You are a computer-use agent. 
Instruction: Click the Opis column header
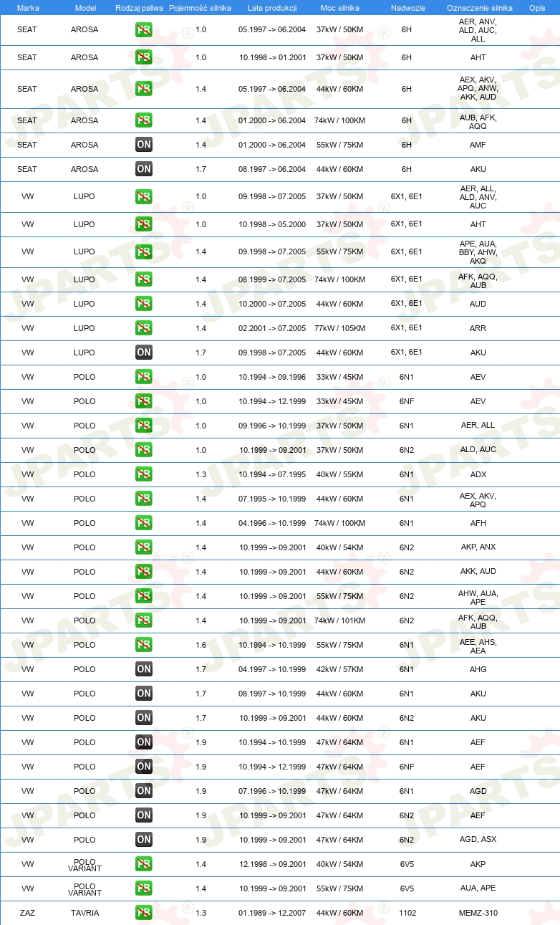537,7
